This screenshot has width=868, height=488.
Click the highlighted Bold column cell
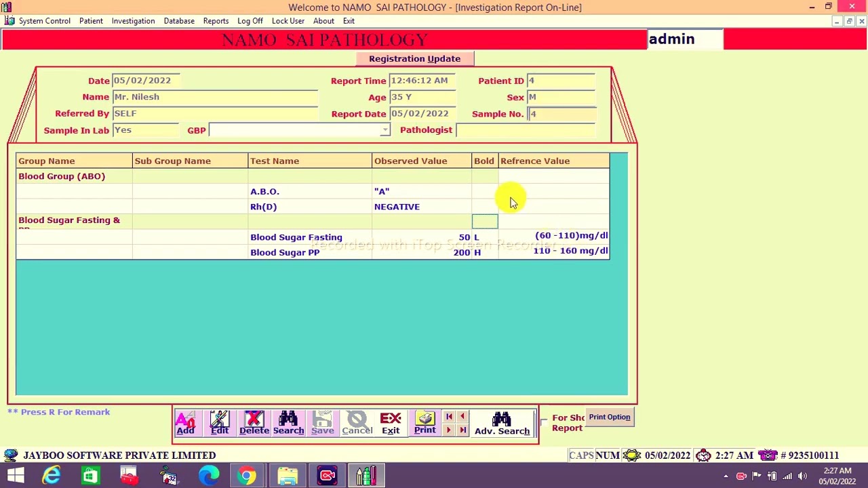point(485,222)
